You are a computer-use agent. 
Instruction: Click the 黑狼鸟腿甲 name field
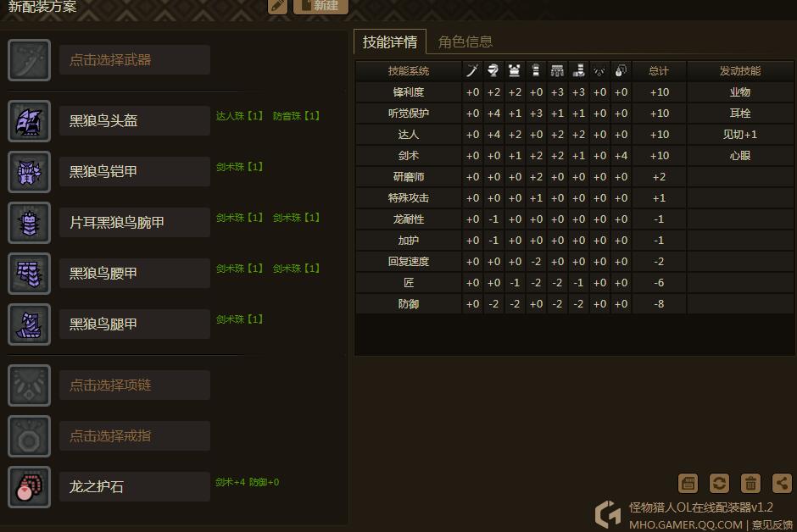pyautogui.click(x=135, y=324)
